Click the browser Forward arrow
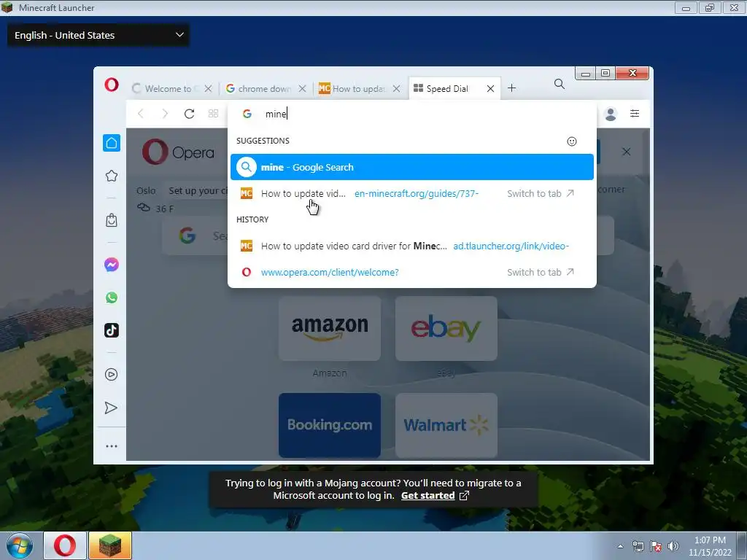The image size is (747, 560). click(165, 113)
